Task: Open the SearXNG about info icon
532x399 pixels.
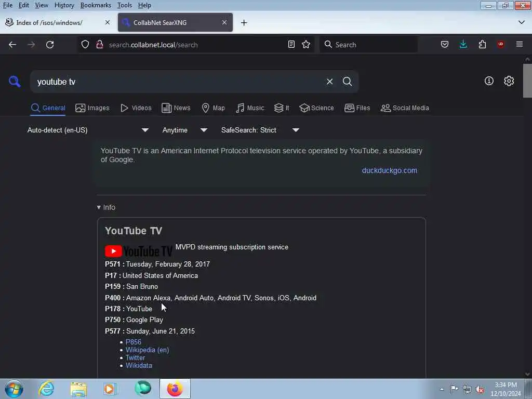Action: tap(489, 81)
